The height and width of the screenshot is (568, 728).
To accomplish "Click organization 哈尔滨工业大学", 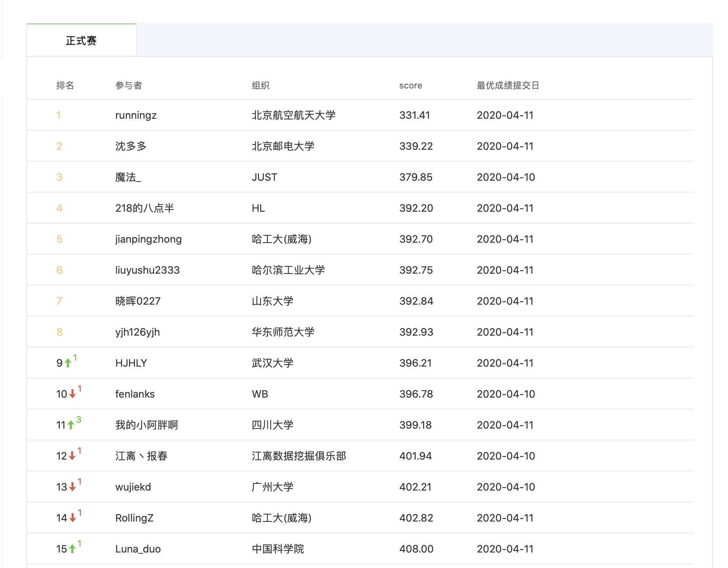I will [x=288, y=270].
